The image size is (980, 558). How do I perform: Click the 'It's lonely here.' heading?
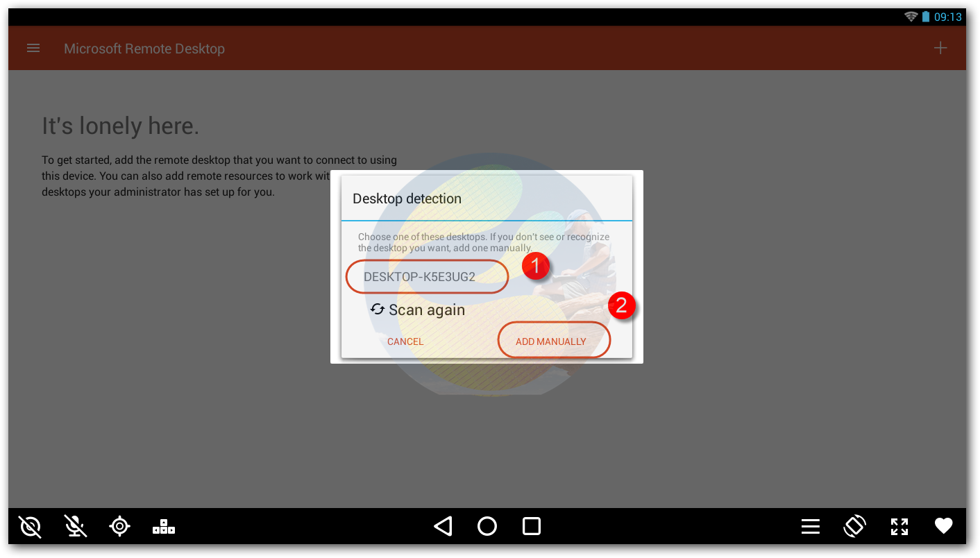(x=121, y=126)
